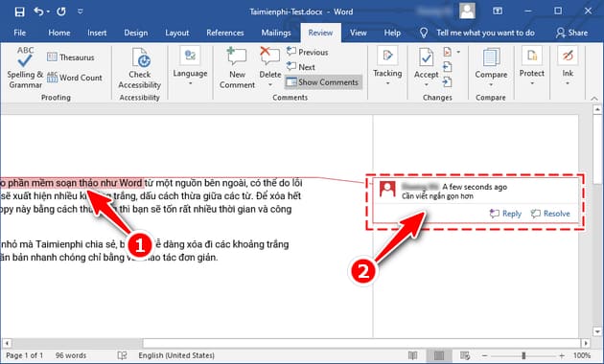604x364 pixels.
Task: Toggle Show Comments
Action: click(x=323, y=82)
